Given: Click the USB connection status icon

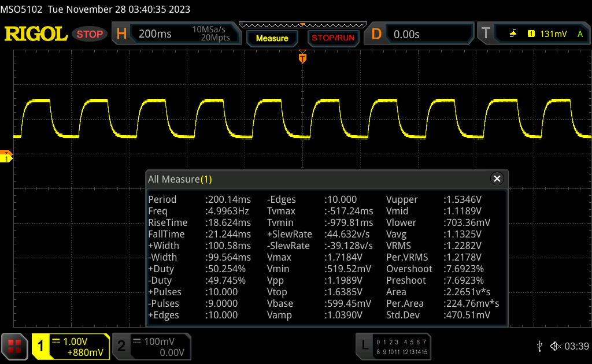Looking at the screenshot, I should point(539,346).
